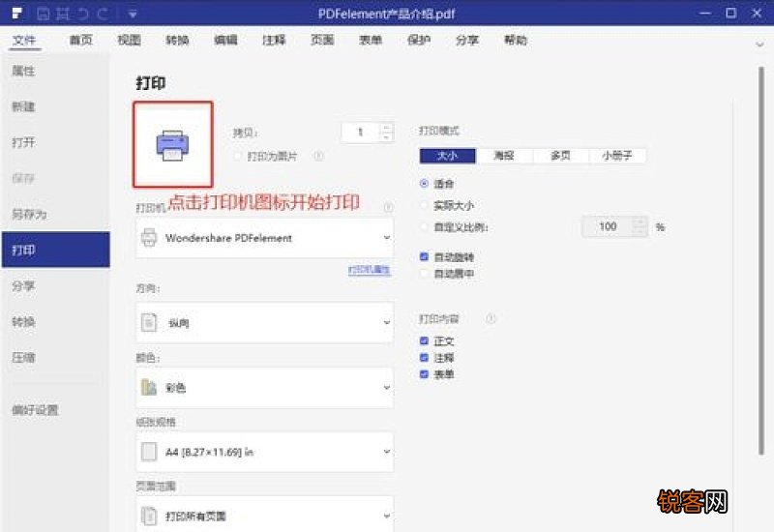This screenshot has width=774, height=532.
Task: Click the custom scale 100 input field
Action: click(x=609, y=226)
